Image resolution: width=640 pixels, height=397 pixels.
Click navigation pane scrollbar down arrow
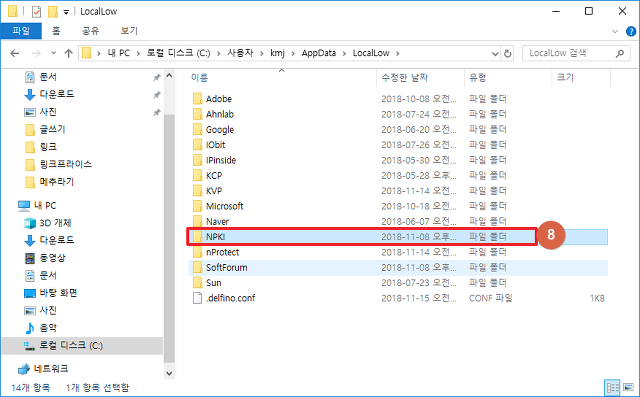[x=169, y=373]
